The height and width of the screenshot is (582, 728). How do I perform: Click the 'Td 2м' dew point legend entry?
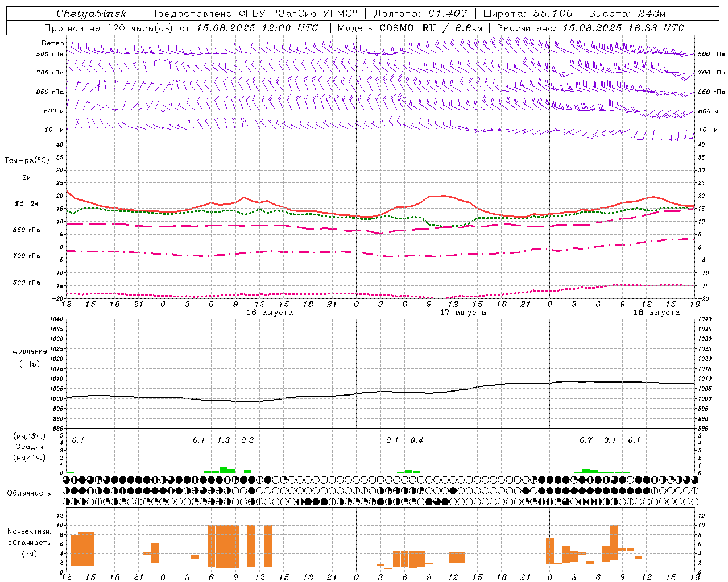coord(26,203)
